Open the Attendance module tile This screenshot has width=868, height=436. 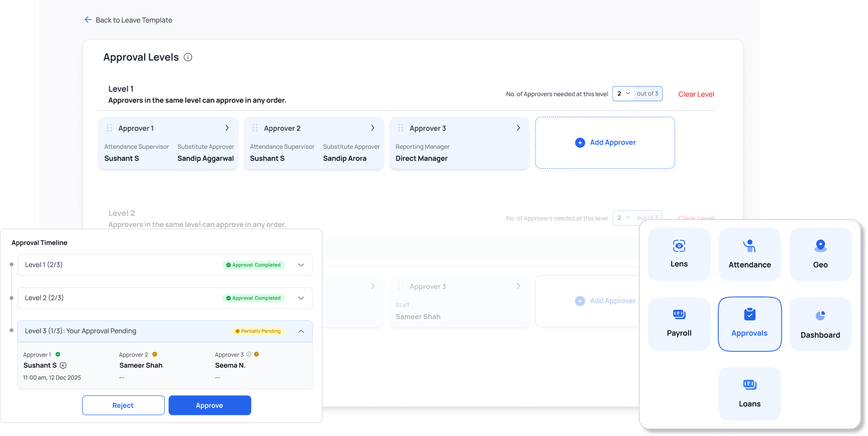[x=750, y=254]
